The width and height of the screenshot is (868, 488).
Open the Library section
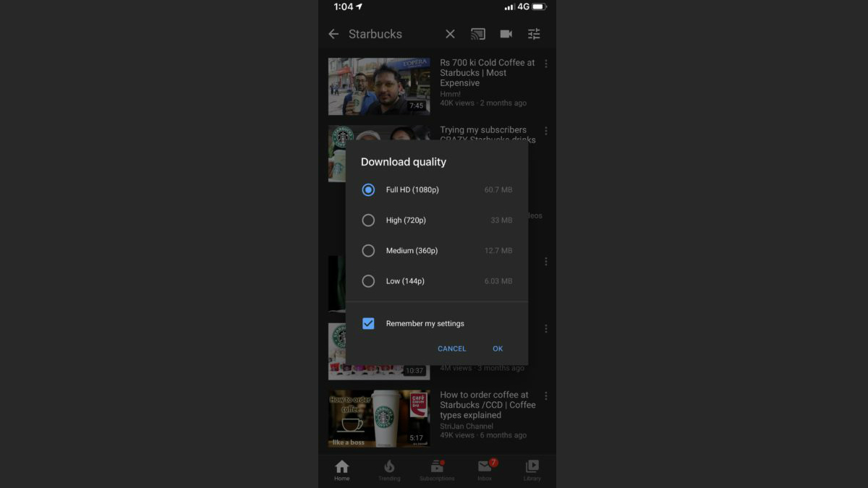tap(532, 470)
